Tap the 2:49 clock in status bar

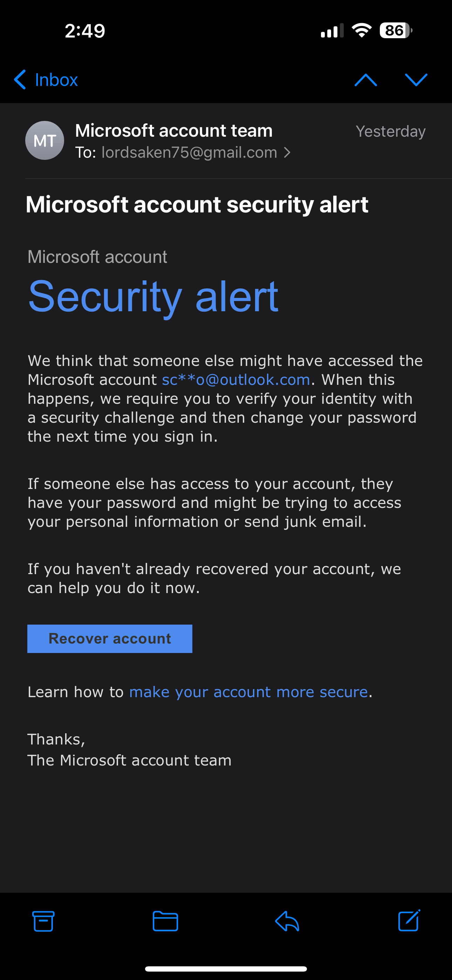tap(85, 31)
